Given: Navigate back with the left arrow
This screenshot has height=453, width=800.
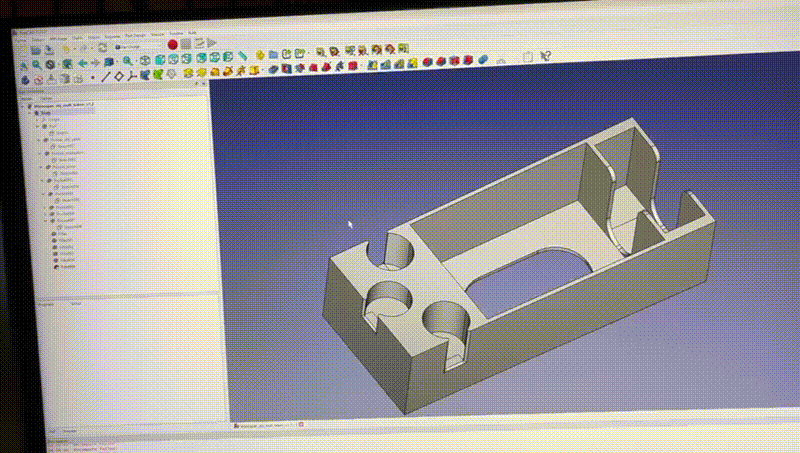Looking at the screenshot, I should pyautogui.click(x=83, y=63).
